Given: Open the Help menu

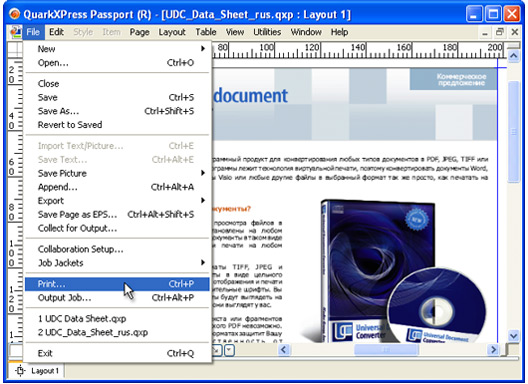Looking at the screenshot, I should pyautogui.click(x=339, y=32).
